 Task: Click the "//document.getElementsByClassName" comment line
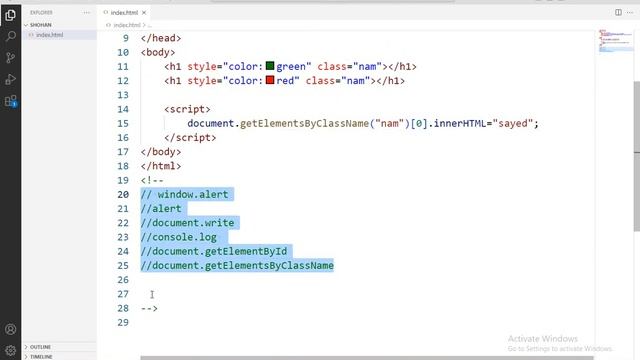237,265
